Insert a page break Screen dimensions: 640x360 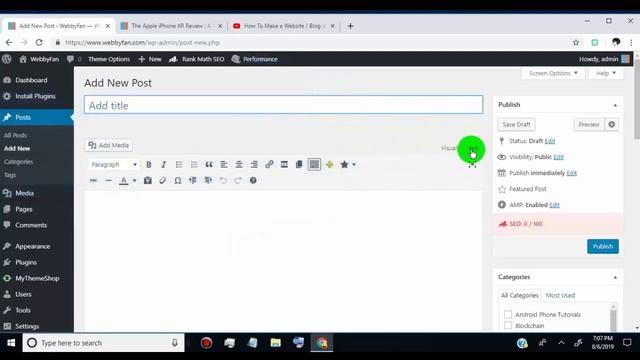click(299, 164)
